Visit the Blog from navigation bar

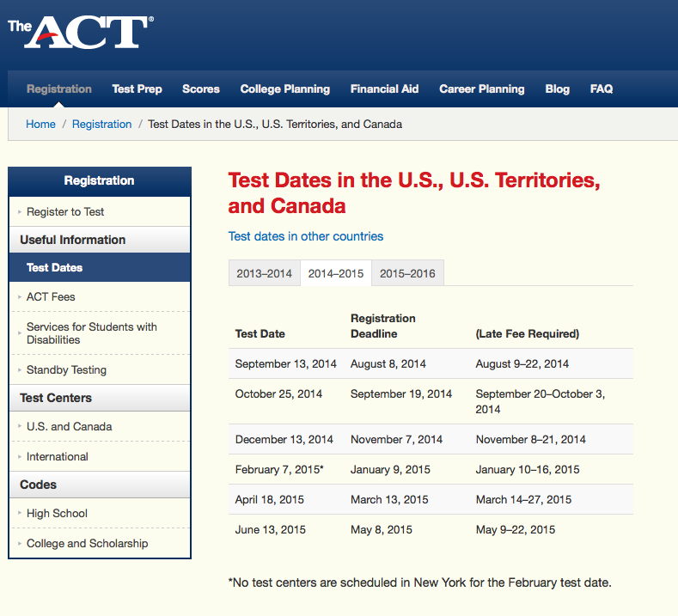(x=558, y=89)
